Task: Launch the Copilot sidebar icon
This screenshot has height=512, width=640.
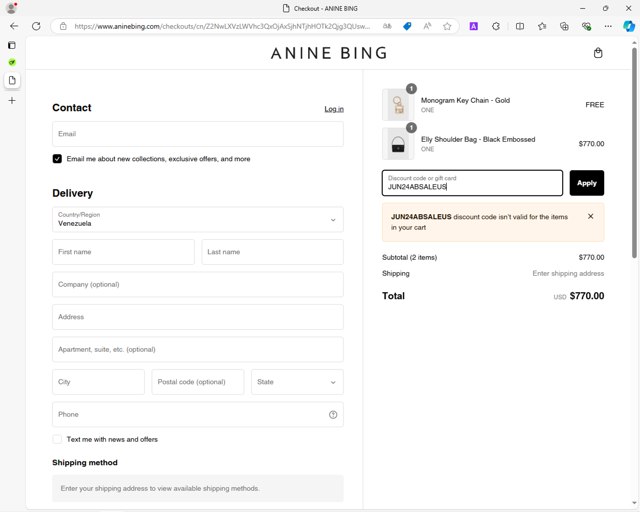Action: 629,26
